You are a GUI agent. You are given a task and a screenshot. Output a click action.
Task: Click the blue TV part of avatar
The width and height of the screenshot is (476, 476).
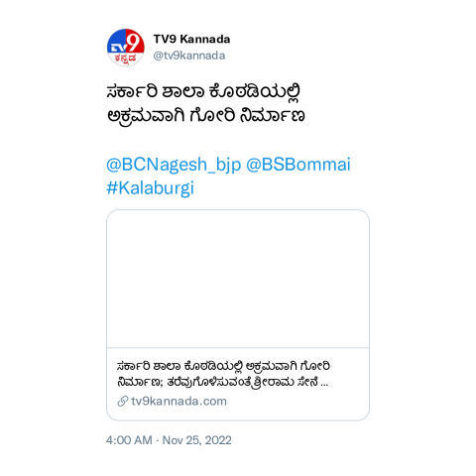117,49
